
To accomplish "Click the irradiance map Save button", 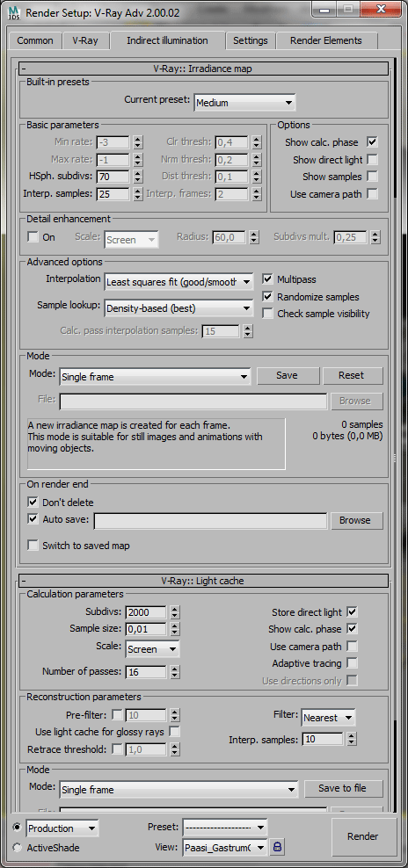I will click(287, 375).
